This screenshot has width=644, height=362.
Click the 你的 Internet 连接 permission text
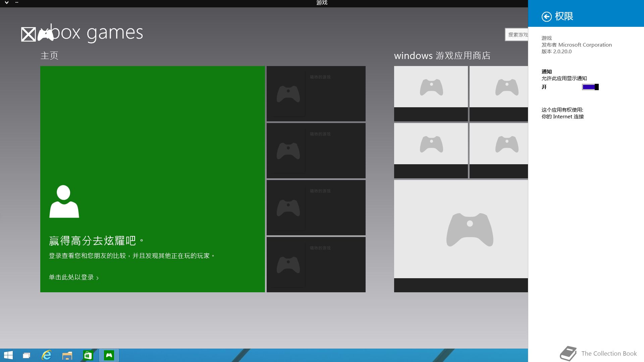pyautogui.click(x=563, y=117)
